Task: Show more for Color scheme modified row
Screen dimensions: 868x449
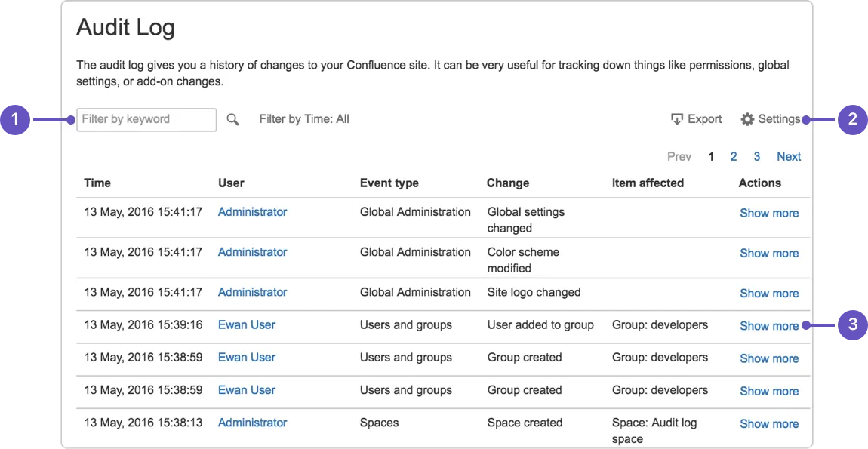Action: pyautogui.click(x=769, y=253)
